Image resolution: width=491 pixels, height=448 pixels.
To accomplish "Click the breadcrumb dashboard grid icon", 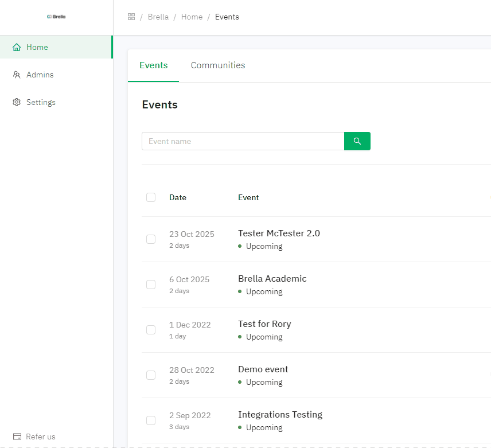I will click(131, 17).
